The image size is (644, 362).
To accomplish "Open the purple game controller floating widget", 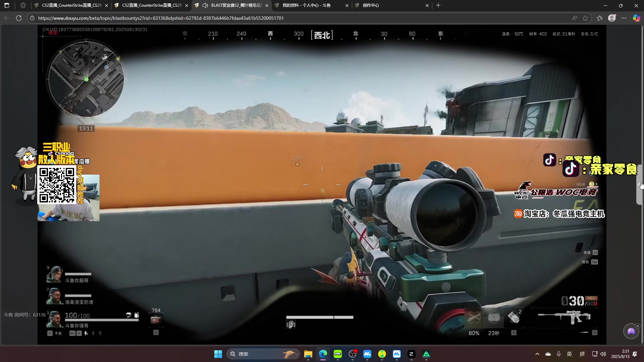I will [631, 331].
